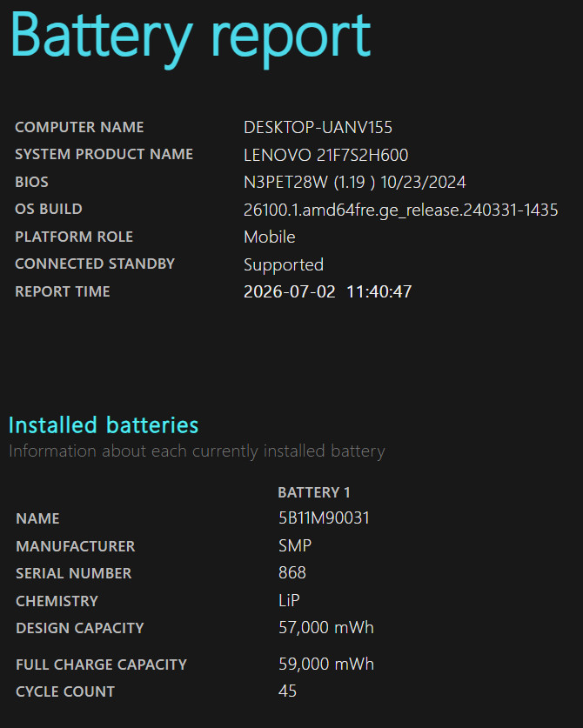
Task: Select the computer name DESKTOP-UANV155
Action: tap(318, 127)
